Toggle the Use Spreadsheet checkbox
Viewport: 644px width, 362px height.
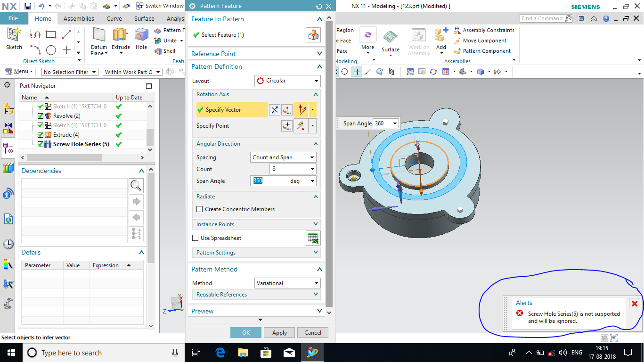tap(196, 238)
